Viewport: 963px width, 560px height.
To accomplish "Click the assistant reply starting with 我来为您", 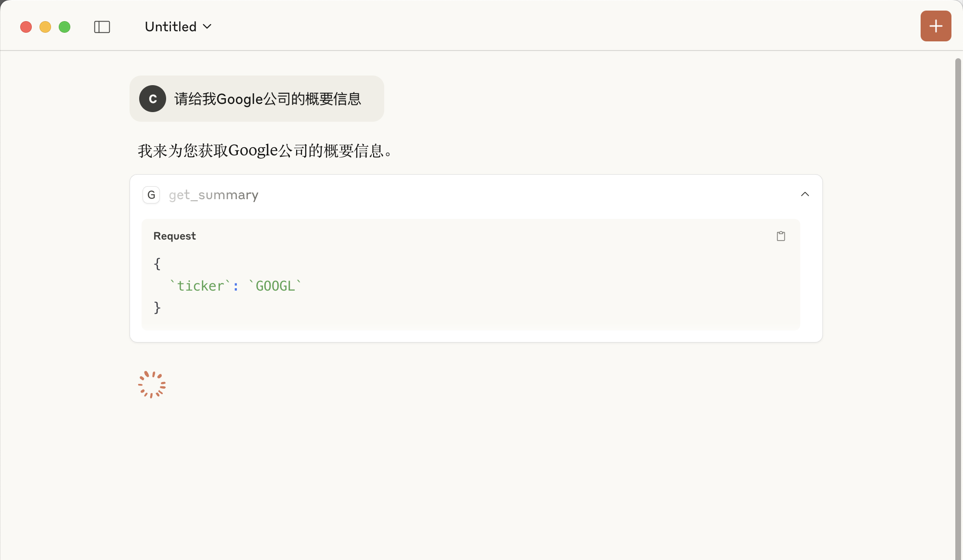I will (265, 151).
